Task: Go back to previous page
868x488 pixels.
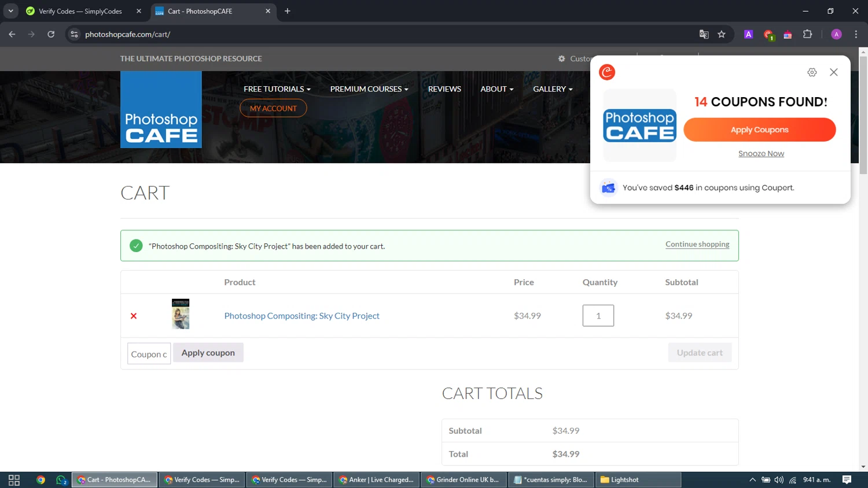Action: (x=12, y=34)
